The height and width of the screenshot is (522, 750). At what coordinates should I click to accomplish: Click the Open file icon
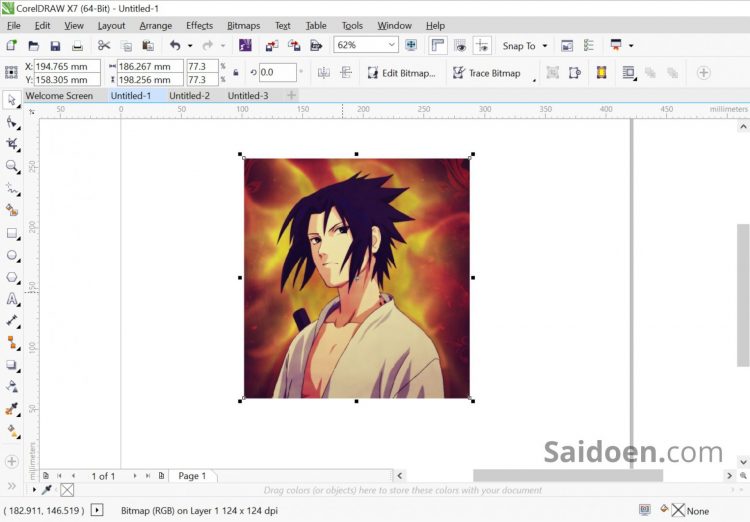[x=33, y=45]
